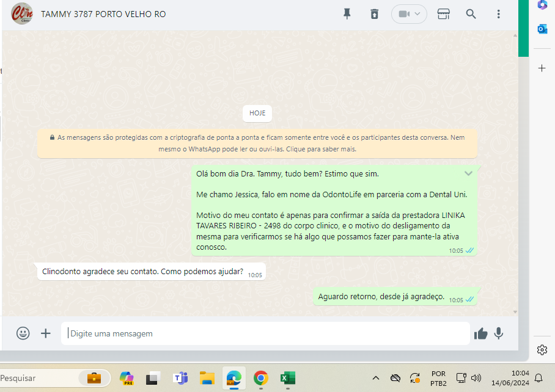Viewport: 555px width, 392px height.
Task: Open Microsoft 365 Copilot in the sidebar
Action: [x=542, y=5]
